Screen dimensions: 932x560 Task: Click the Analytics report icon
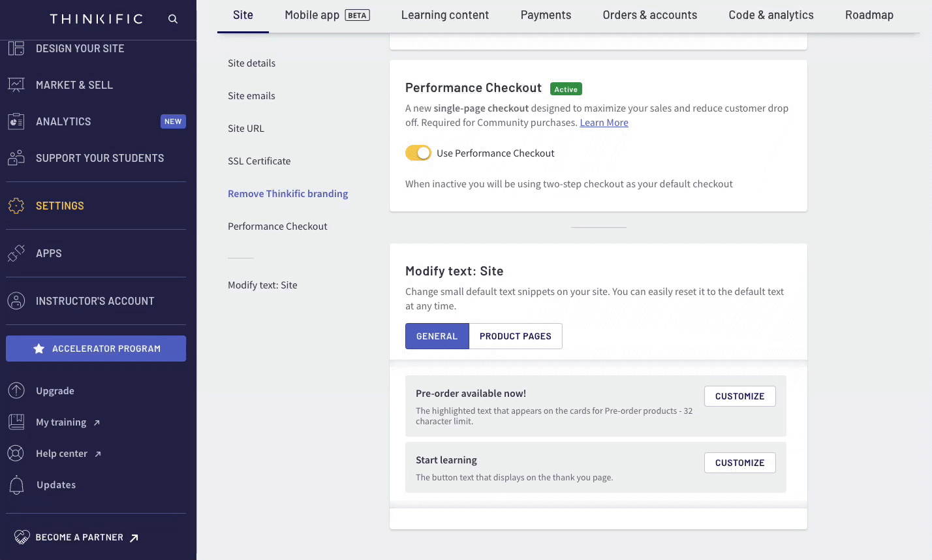[x=16, y=121]
